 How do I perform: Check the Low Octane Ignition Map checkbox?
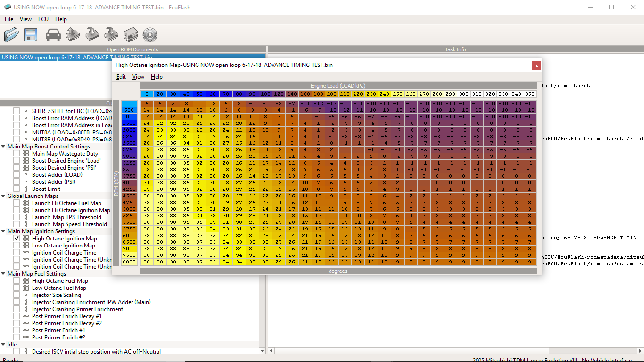[17, 246]
